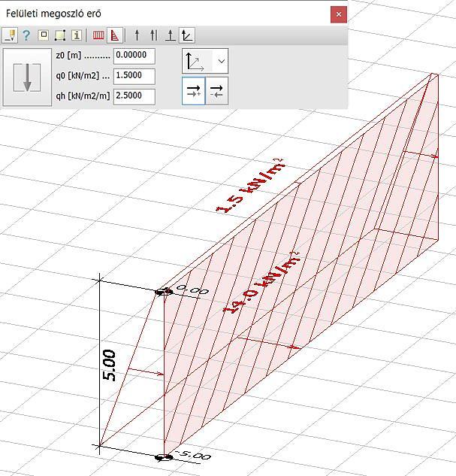The image size is (456, 476).
Task: Open the info 'i' icon
Action: (77, 35)
